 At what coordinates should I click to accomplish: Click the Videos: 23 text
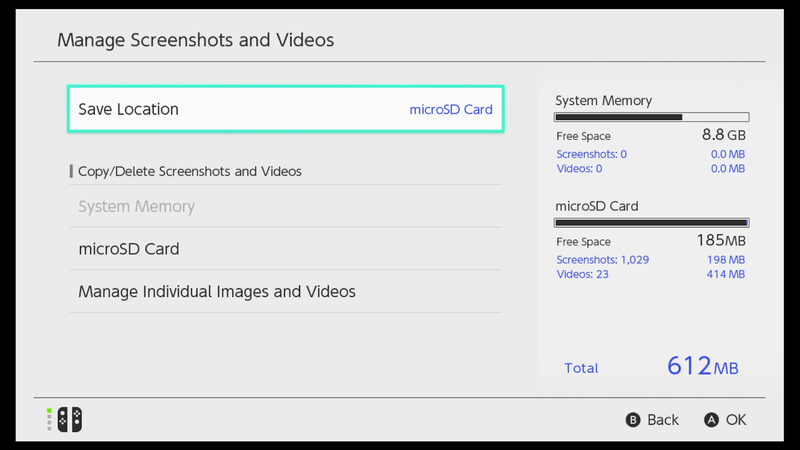point(582,274)
